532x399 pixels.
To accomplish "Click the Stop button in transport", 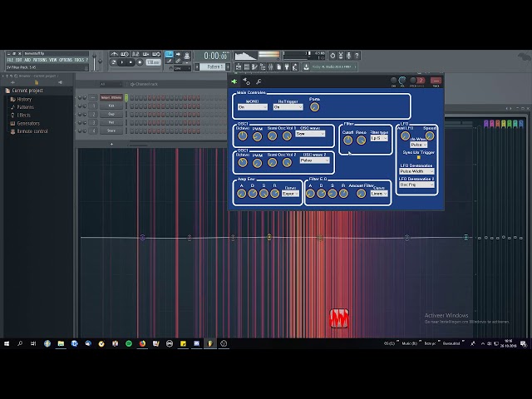I will [x=131, y=62].
